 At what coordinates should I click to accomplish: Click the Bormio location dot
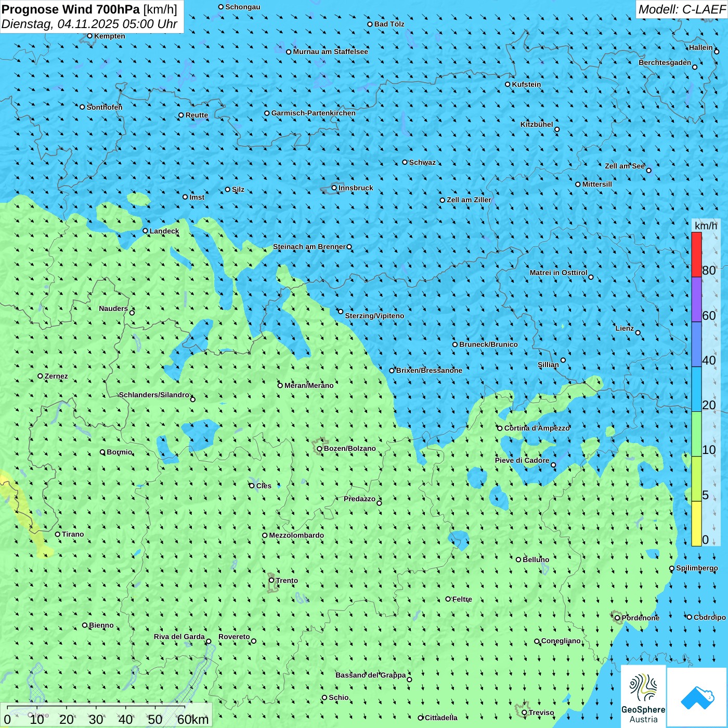coord(102,452)
